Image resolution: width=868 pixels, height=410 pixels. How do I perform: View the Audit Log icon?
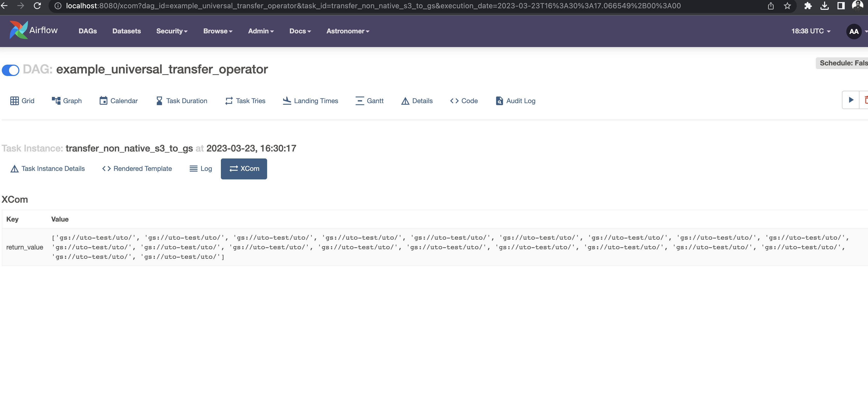515,101
